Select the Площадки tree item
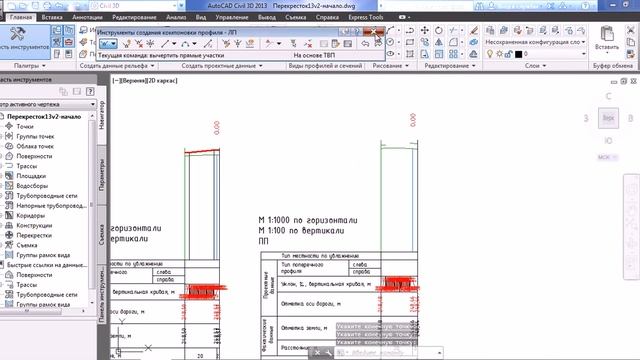Viewport: 640px width, 360px height. (31, 176)
